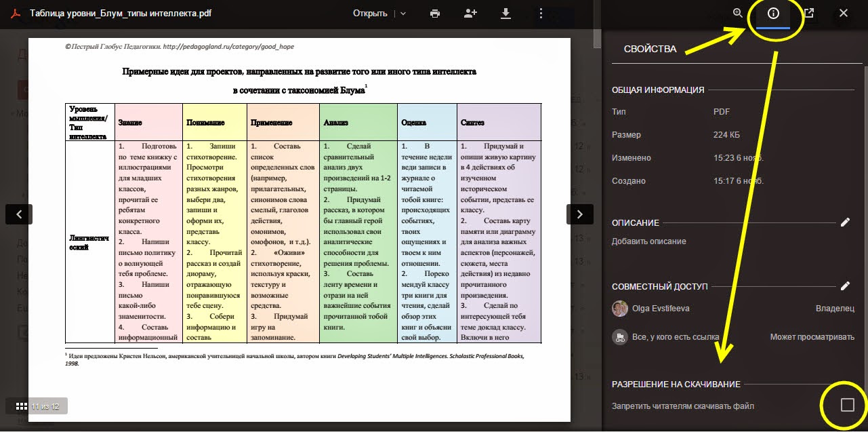
Task: Click the Владелец role label
Action: 835,309
